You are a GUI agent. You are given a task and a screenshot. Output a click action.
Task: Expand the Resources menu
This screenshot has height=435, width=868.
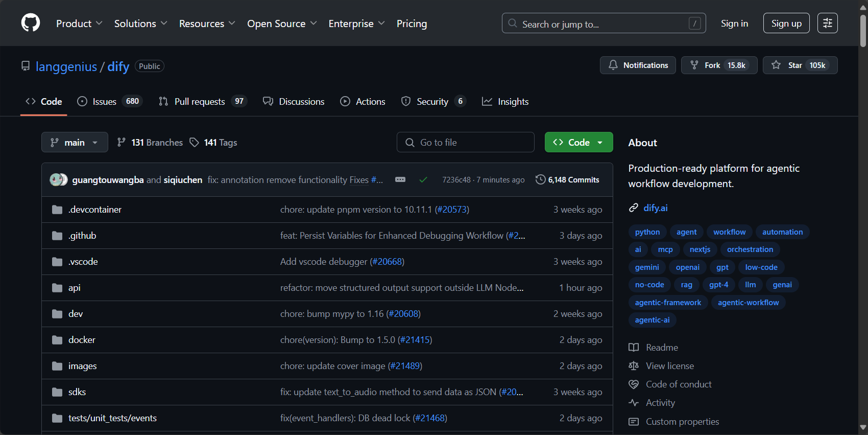(207, 24)
